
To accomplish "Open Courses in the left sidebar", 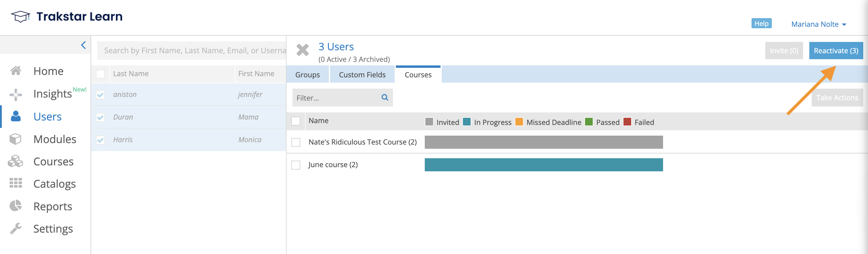I will tap(53, 162).
